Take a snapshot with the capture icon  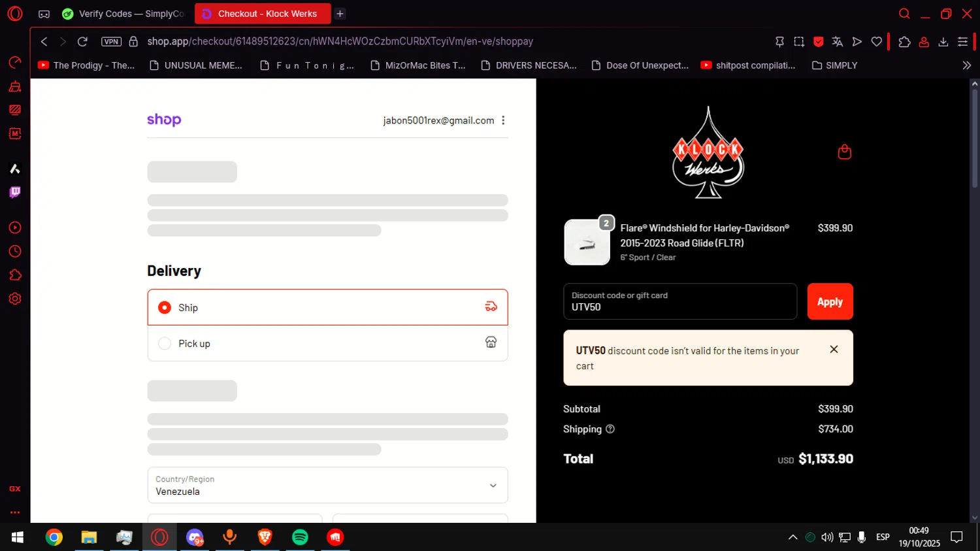click(799, 41)
